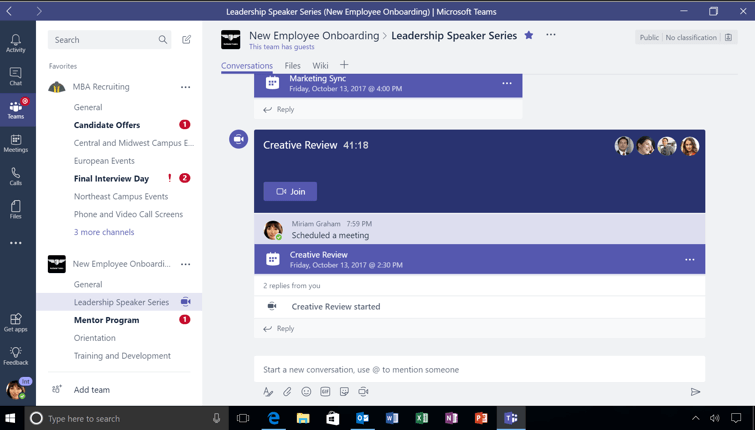Viewport: 755px width, 430px height.
Task: Click the New Employee Onboarding breadcrumb
Action: (314, 36)
